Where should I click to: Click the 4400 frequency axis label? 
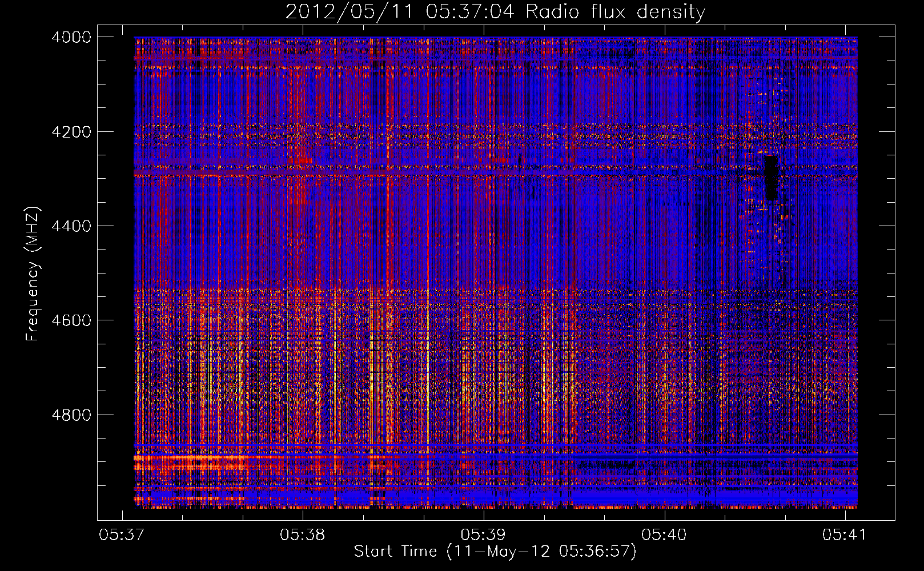[71, 226]
